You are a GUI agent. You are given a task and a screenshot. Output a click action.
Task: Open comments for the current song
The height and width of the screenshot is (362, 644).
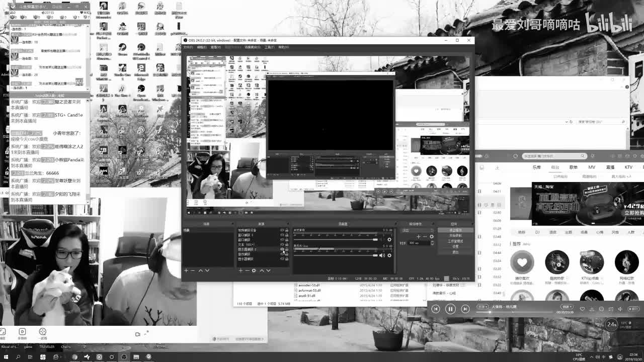click(x=602, y=309)
